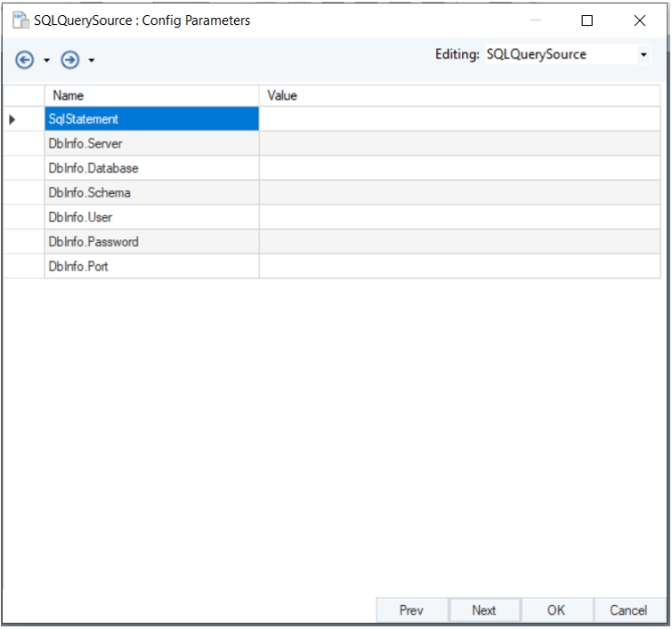Click the row selector arrow for SqlStatement
Screen dimensions: 672x629
click(12, 119)
